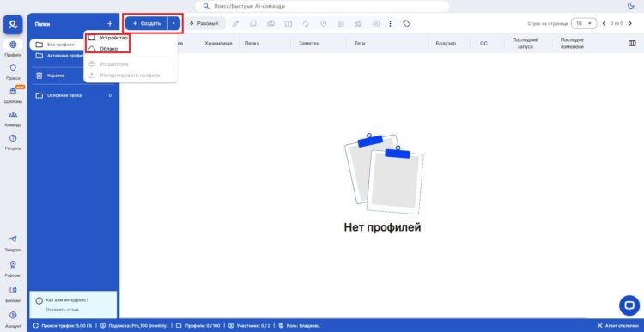Go to previous page arrow
644x332 pixels.
click(x=604, y=23)
